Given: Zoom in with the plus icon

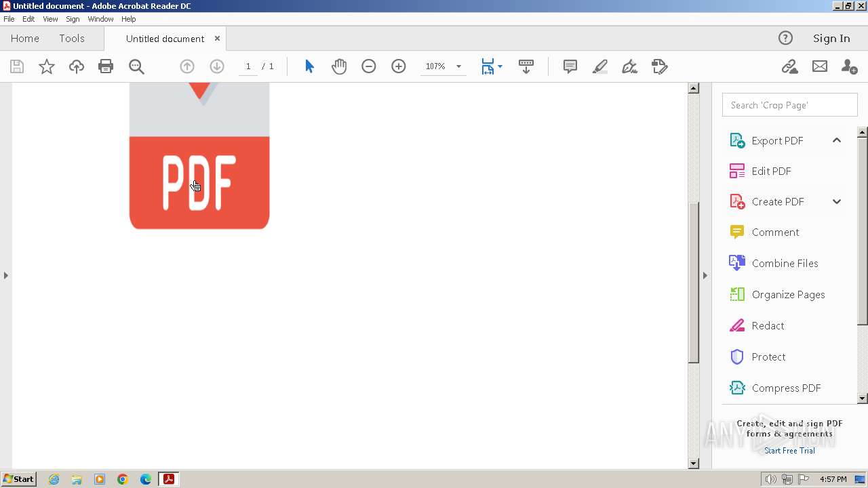Looking at the screenshot, I should pos(399,66).
